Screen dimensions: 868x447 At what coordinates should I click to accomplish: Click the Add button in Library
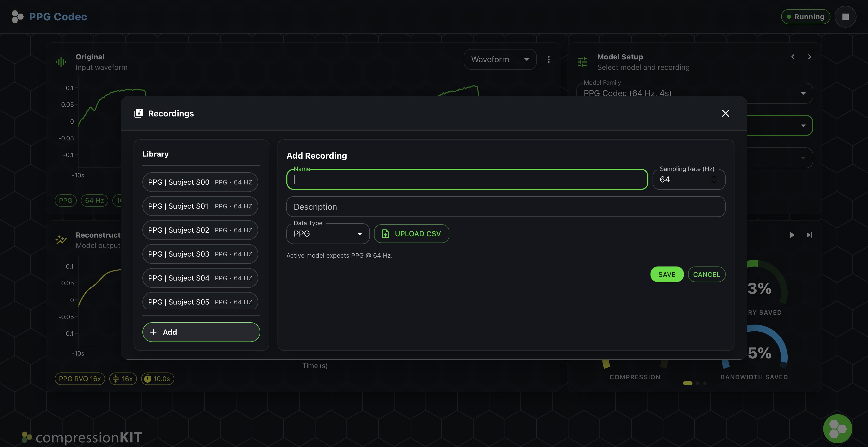coord(201,332)
